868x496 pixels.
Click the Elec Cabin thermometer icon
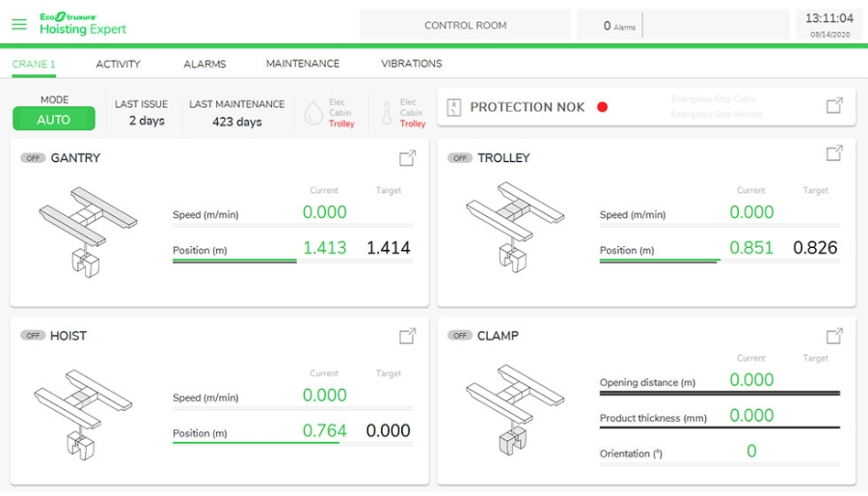point(388,113)
